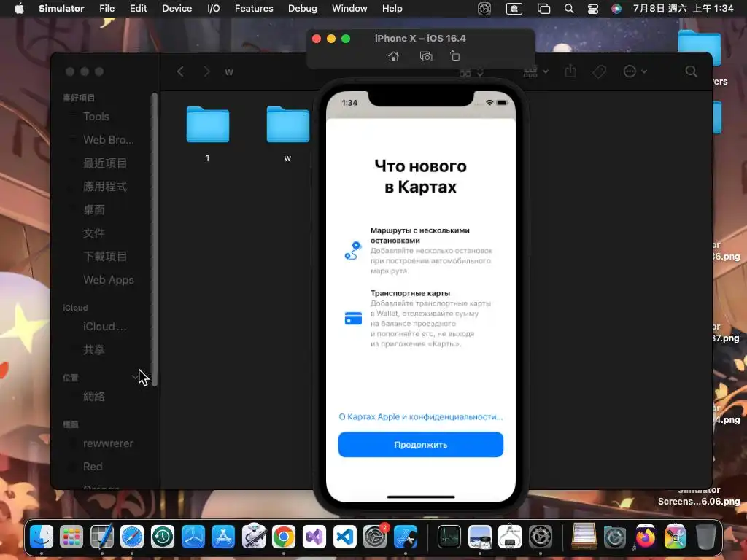This screenshot has height=560, width=747.
Task: Open Spotlight search in the menu bar
Action: pyautogui.click(x=569, y=9)
